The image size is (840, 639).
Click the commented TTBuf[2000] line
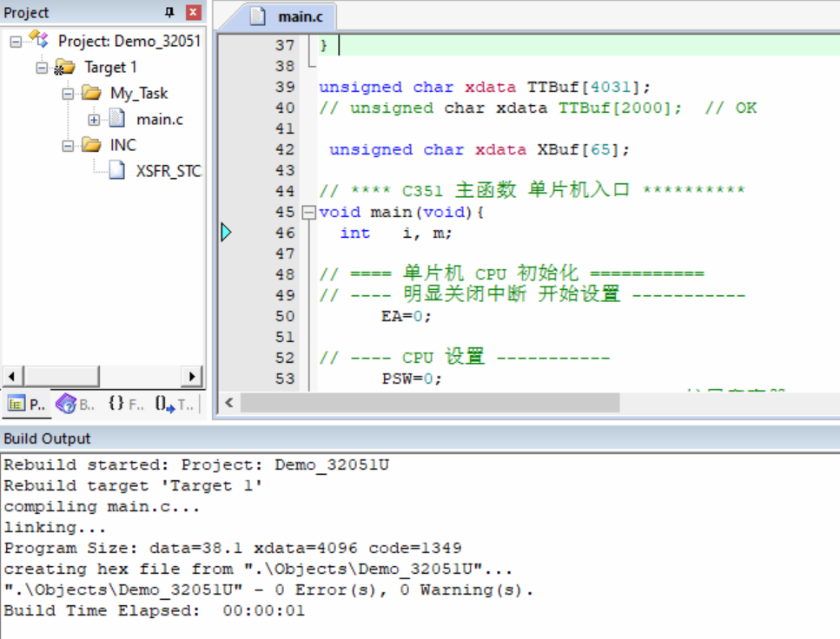click(538, 108)
